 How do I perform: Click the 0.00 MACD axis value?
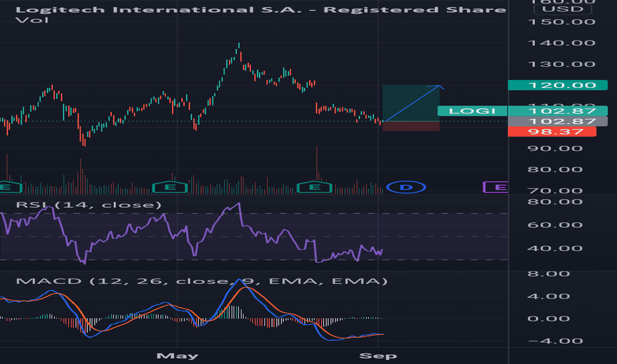pos(549,319)
